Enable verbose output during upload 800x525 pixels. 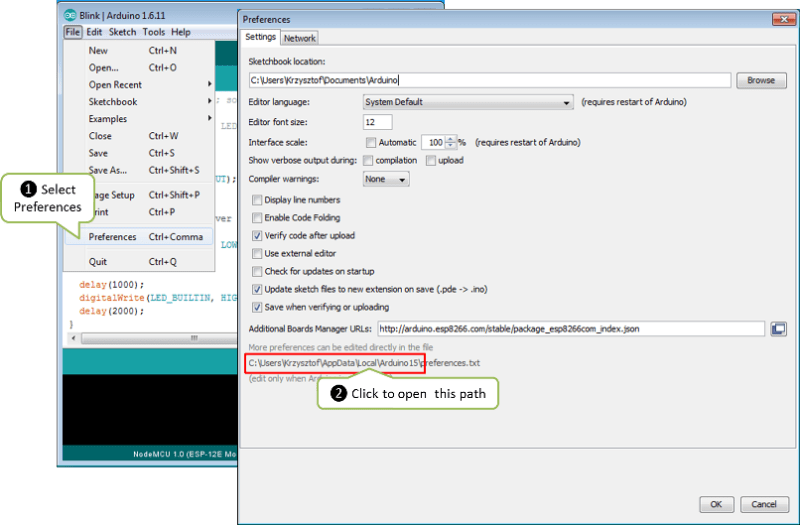point(431,161)
